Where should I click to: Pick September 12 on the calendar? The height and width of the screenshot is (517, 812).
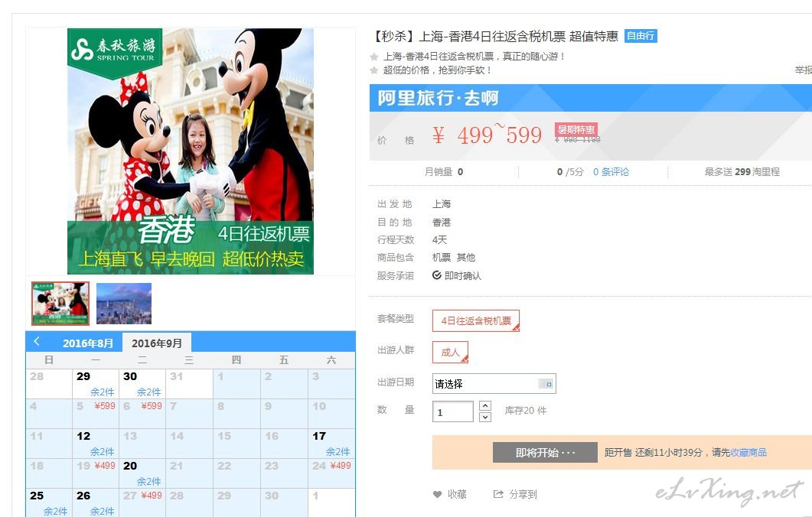click(96, 444)
